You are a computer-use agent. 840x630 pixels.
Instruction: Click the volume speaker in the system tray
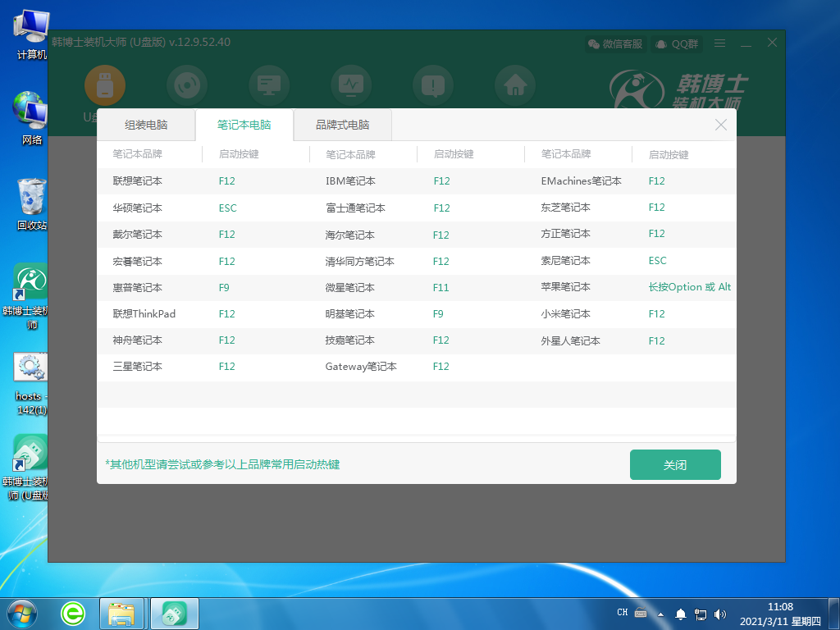(720, 613)
